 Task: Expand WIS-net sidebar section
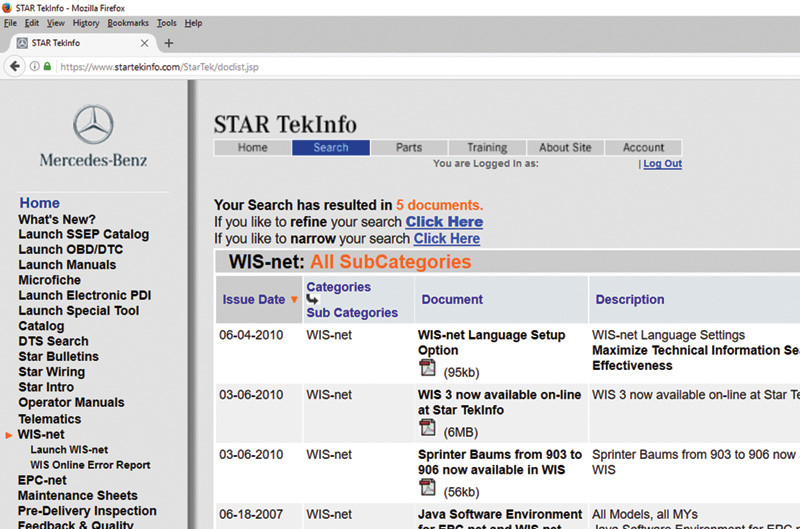41,435
